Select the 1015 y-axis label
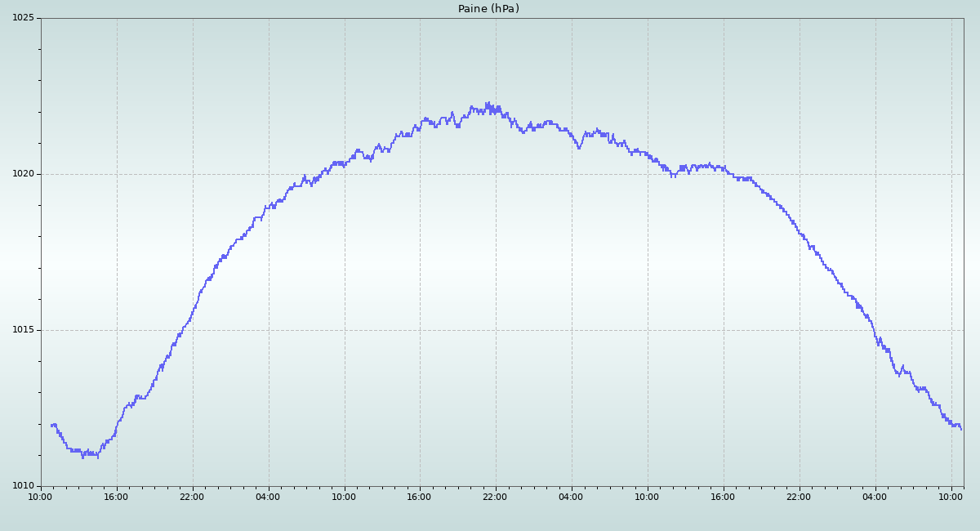This screenshot has width=980, height=531. 22,330
